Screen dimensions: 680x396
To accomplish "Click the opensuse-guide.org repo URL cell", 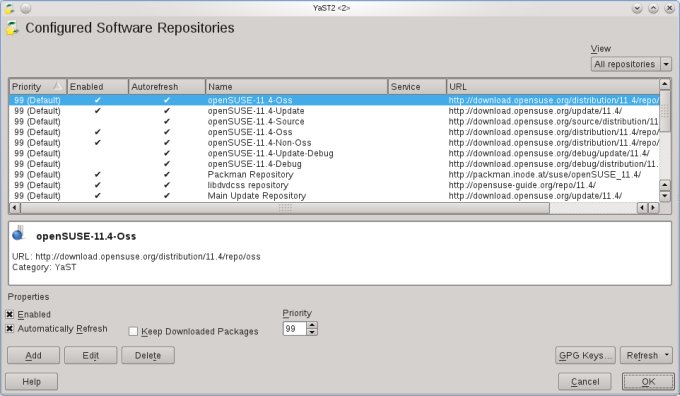I will click(522, 185).
